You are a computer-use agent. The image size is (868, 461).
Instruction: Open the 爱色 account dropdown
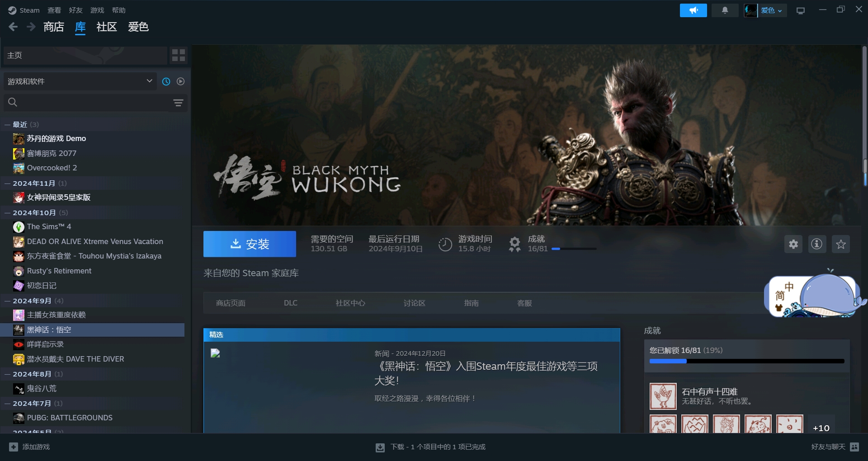pos(765,10)
